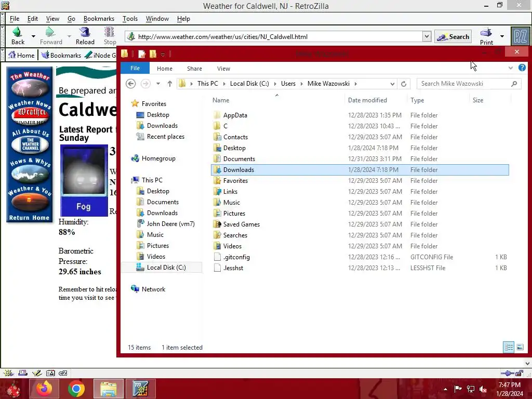This screenshot has height=399, width=532.
Task: Select John Deere (vm7) in navigation pane
Action: click(166, 223)
